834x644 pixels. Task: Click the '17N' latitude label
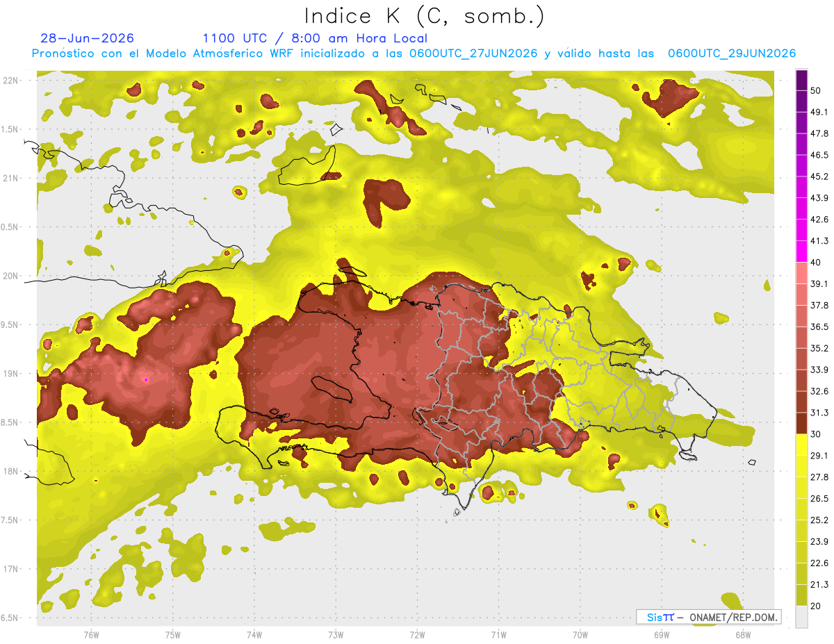[x=10, y=569]
